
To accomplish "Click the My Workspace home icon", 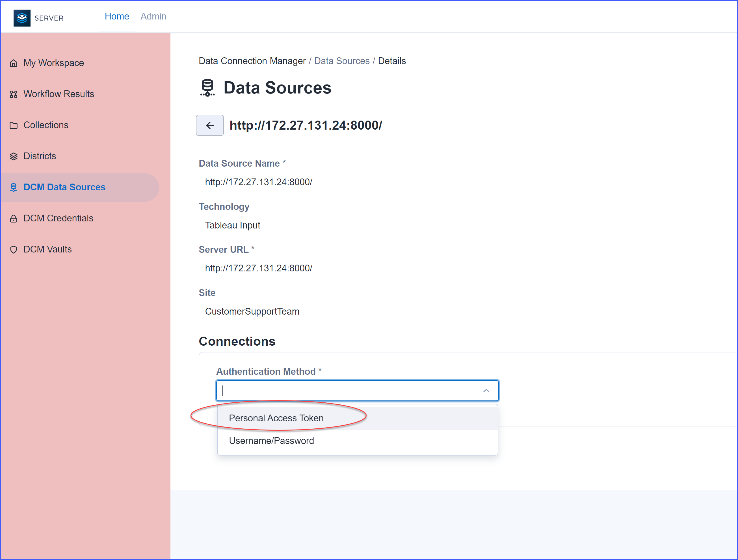I will click(13, 63).
